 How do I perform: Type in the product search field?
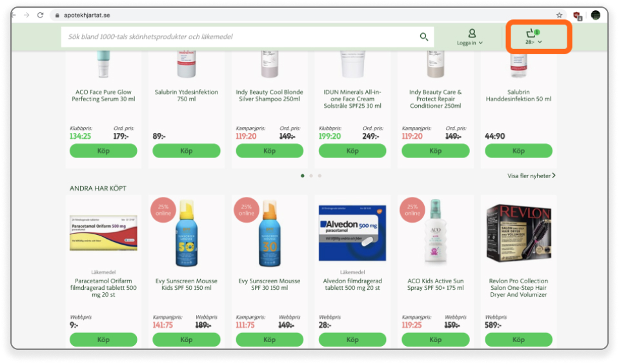click(239, 37)
